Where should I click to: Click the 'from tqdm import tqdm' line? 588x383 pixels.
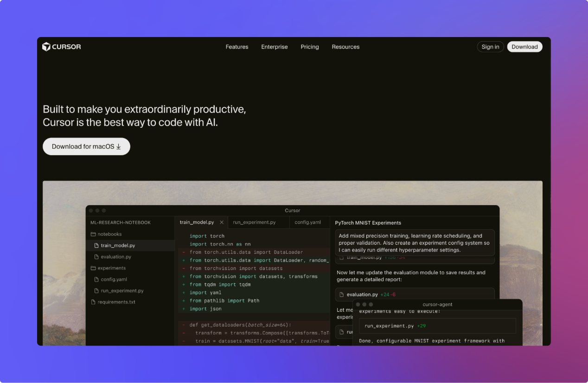pyautogui.click(x=220, y=284)
